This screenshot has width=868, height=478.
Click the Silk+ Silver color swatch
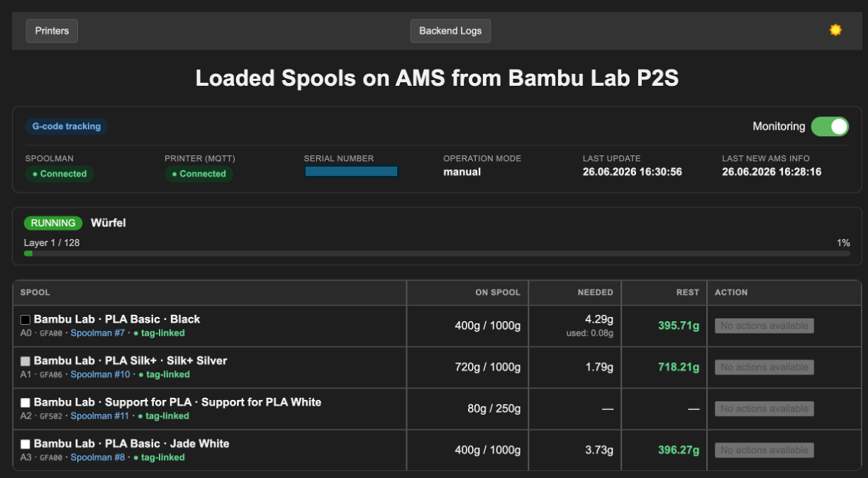coord(26,361)
